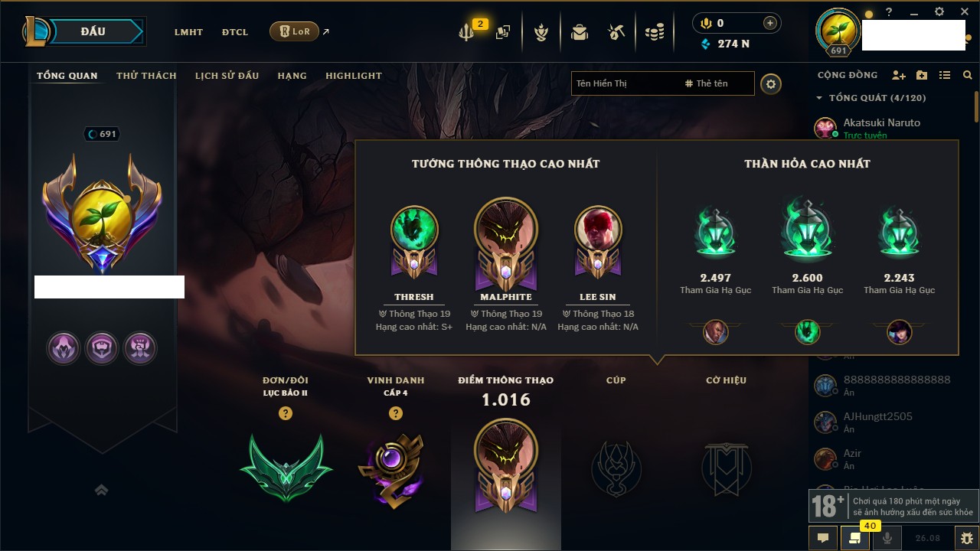
Task: Click the plus button to buy RP
Action: coord(770,23)
